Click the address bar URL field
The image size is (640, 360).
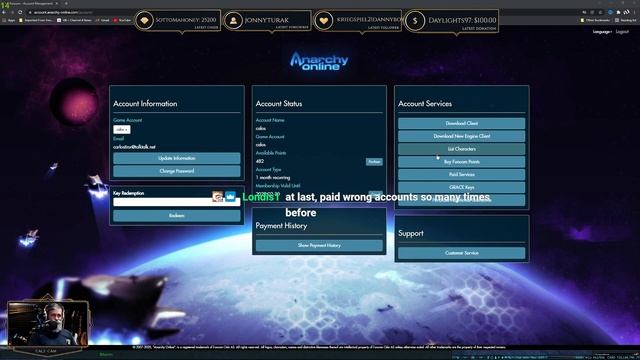coord(63,12)
